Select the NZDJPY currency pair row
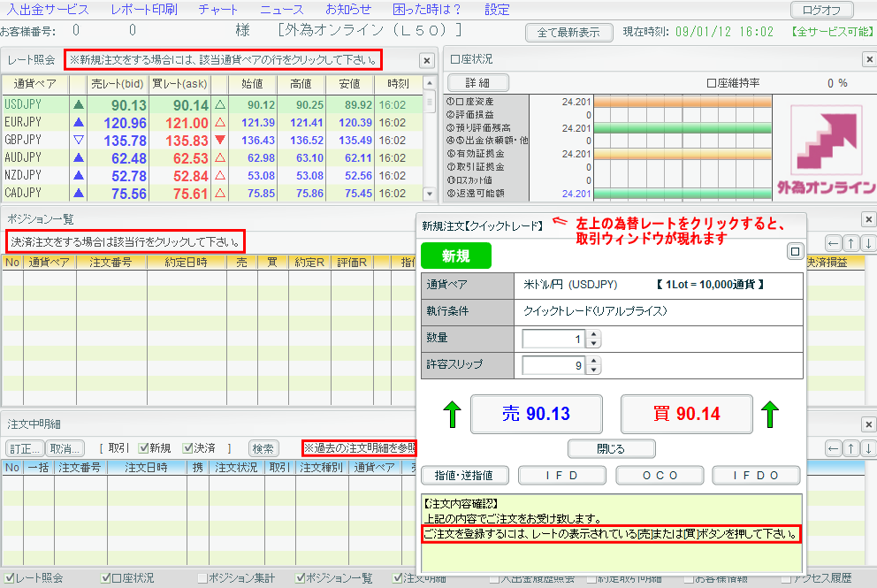877x588 pixels. tap(212, 176)
